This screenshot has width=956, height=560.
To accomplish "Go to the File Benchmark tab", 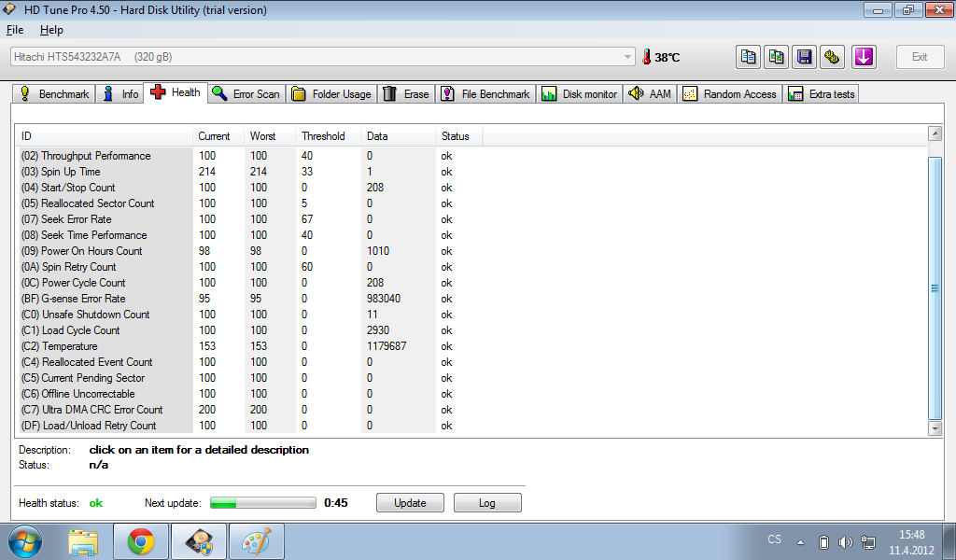I will click(x=485, y=94).
